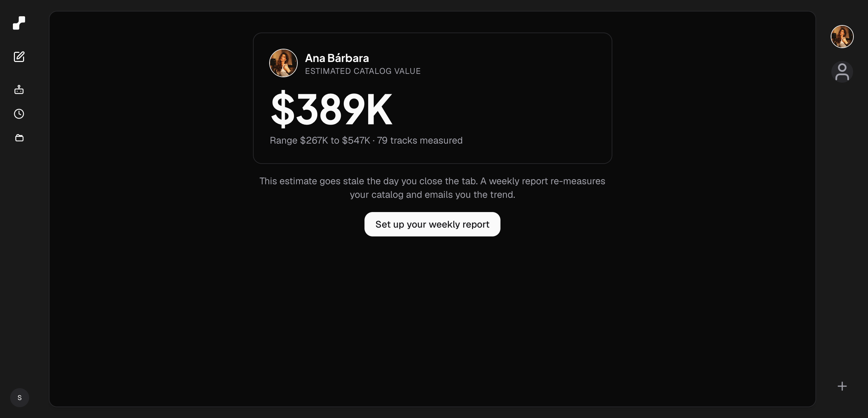
Task: Click the Estimated Catalog Value label
Action: tap(363, 71)
